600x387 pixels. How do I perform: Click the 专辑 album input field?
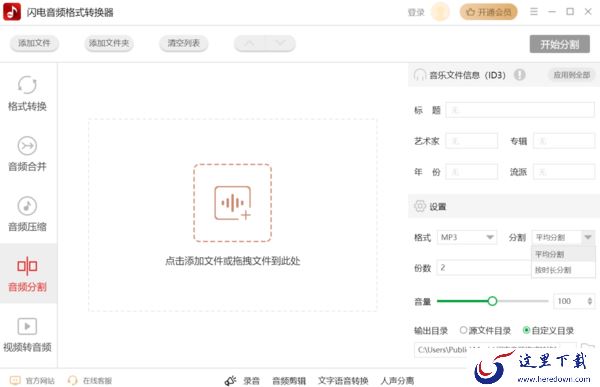coord(564,141)
